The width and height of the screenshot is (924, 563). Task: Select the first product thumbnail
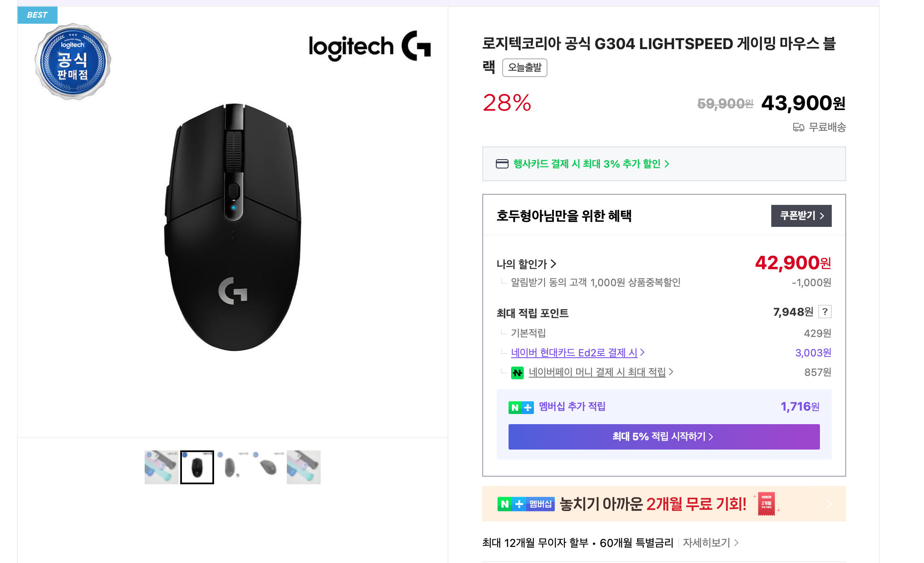pyautogui.click(x=161, y=467)
